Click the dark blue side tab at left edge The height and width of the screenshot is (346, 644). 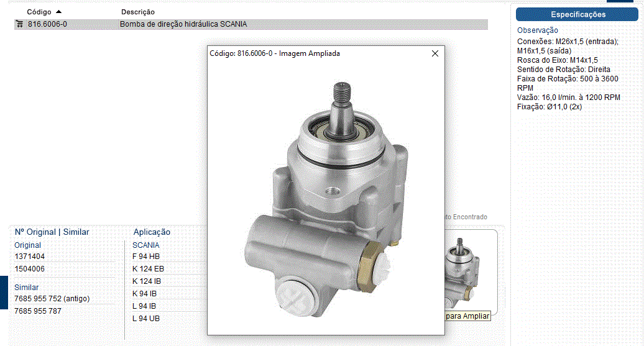point(3,292)
